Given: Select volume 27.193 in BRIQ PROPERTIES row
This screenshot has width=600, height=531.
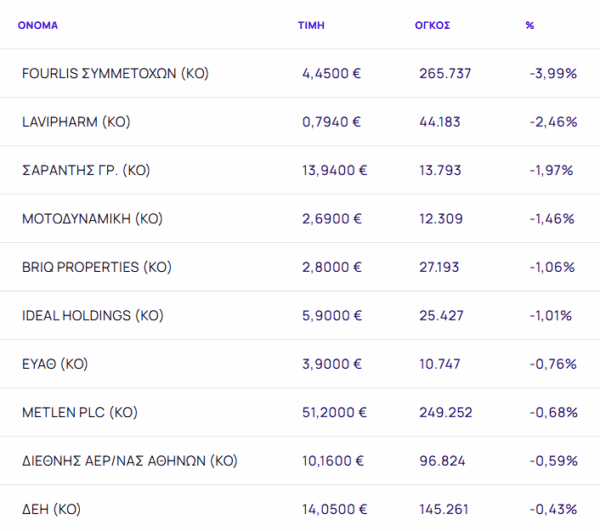Looking at the screenshot, I should pos(439,267).
